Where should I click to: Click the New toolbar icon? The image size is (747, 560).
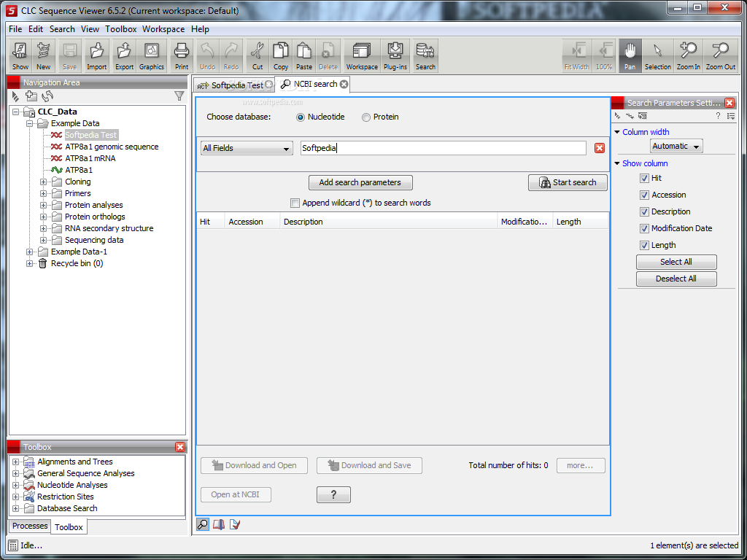(x=43, y=55)
